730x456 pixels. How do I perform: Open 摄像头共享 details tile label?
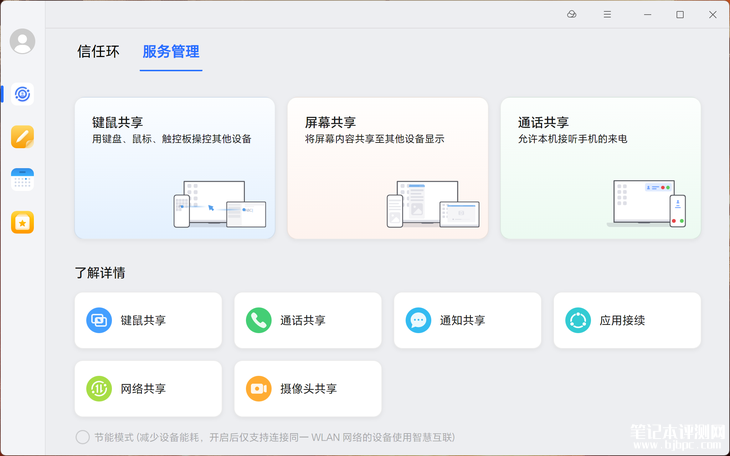click(308, 389)
